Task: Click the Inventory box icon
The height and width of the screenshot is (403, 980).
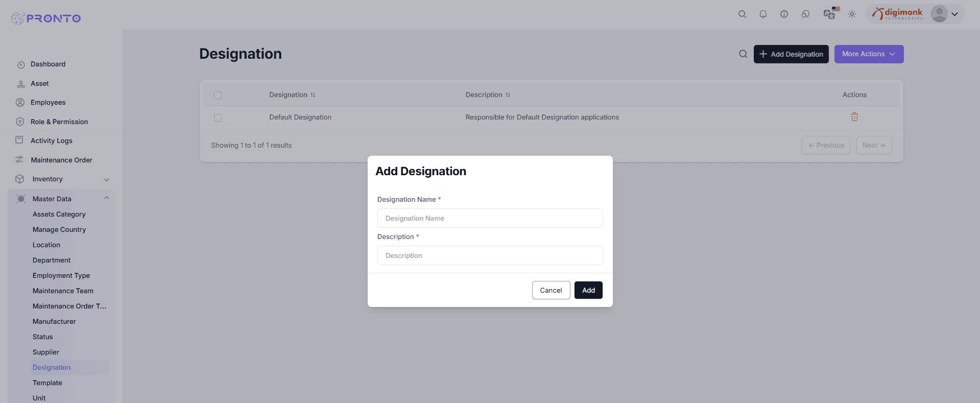Action: [20, 179]
